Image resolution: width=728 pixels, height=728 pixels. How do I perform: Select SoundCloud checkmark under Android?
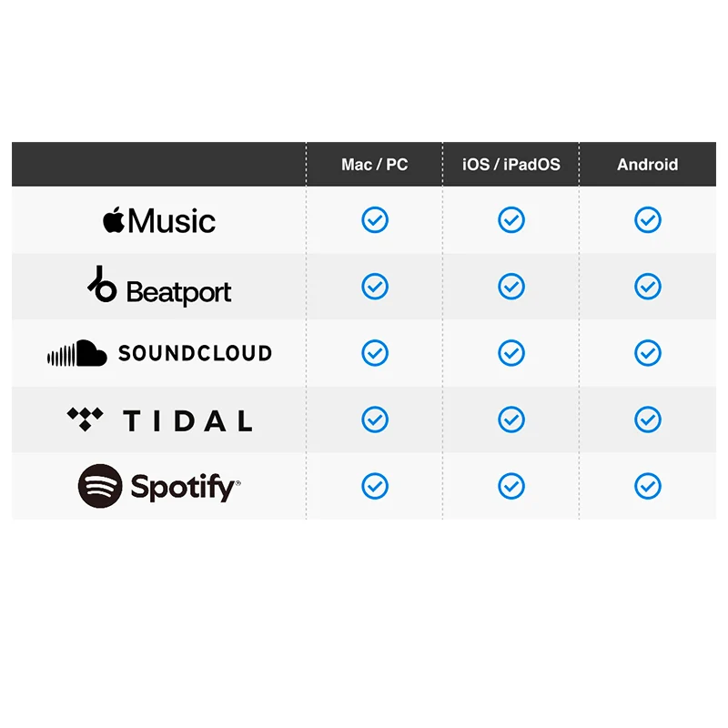pos(648,353)
